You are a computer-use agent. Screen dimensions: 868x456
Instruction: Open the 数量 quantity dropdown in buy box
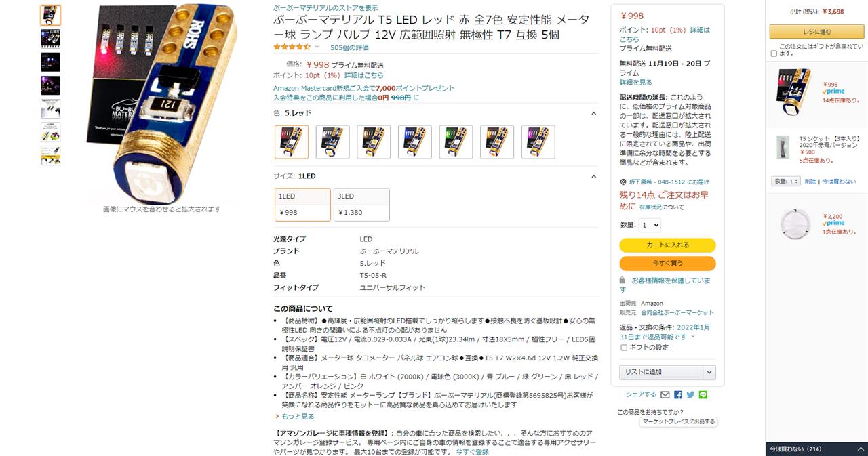[649, 225]
